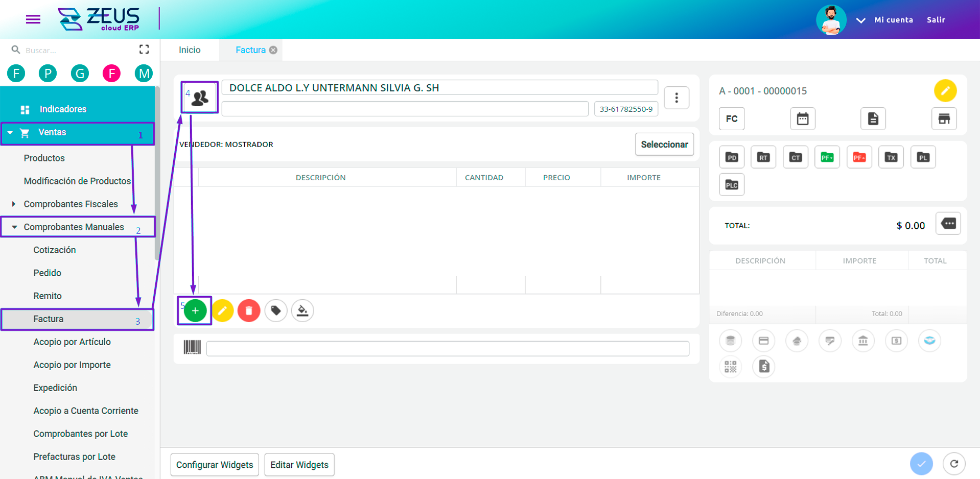Add a new item with the green plus icon
The height and width of the screenshot is (479, 980).
point(195,310)
